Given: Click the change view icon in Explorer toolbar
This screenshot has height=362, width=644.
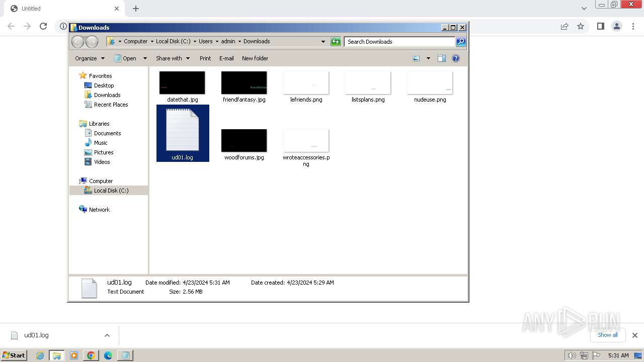Looking at the screenshot, I should pos(416,58).
